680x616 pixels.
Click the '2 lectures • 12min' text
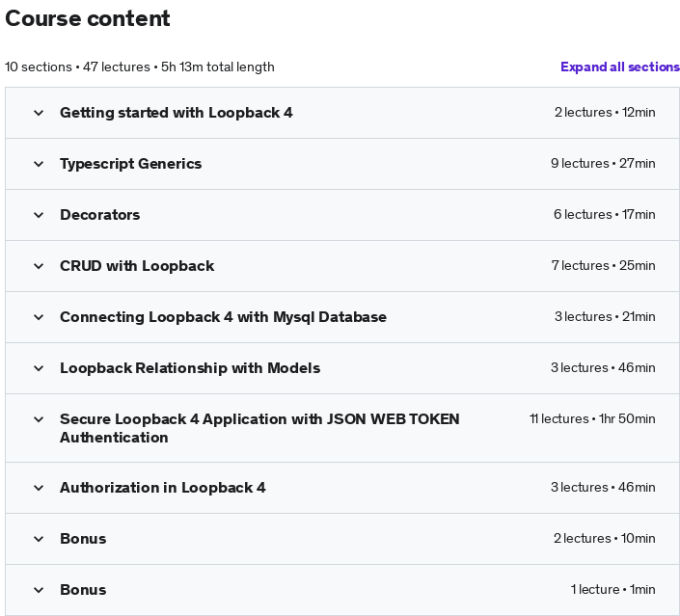click(605, 112)
